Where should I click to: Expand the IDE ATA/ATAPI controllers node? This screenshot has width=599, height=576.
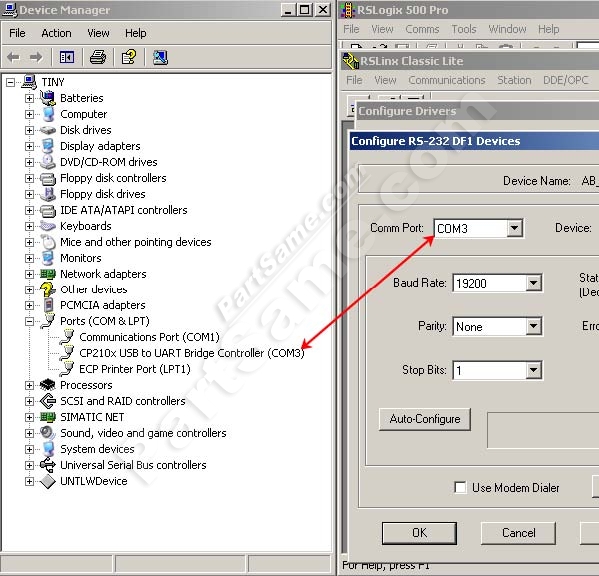29,210
